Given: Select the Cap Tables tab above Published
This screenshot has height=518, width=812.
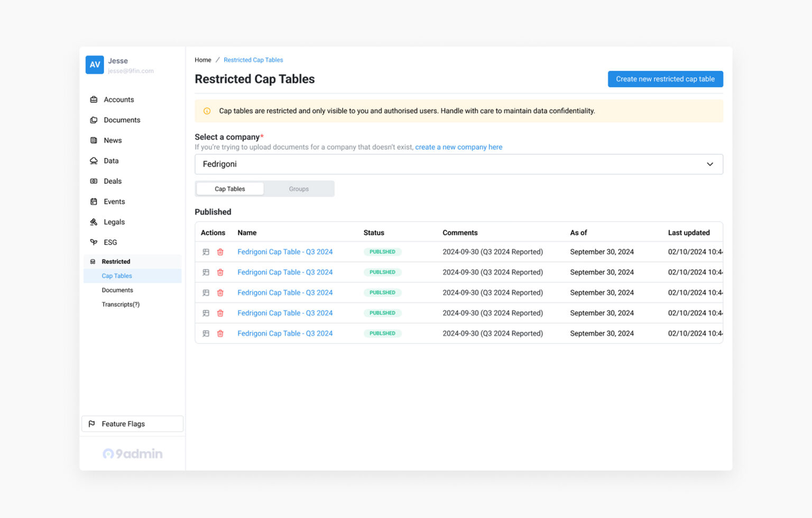Looking at the screenshot, I should click(230, 189).
